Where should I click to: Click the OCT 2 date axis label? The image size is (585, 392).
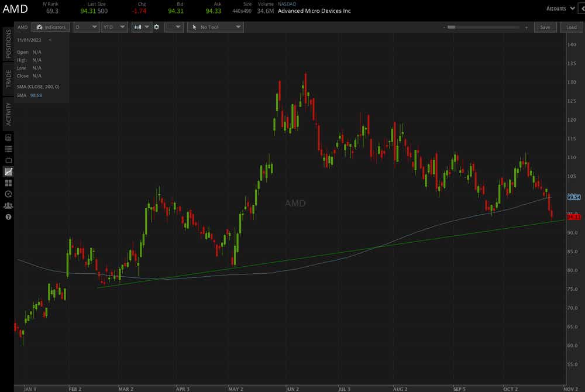click(x=510, y=389)
